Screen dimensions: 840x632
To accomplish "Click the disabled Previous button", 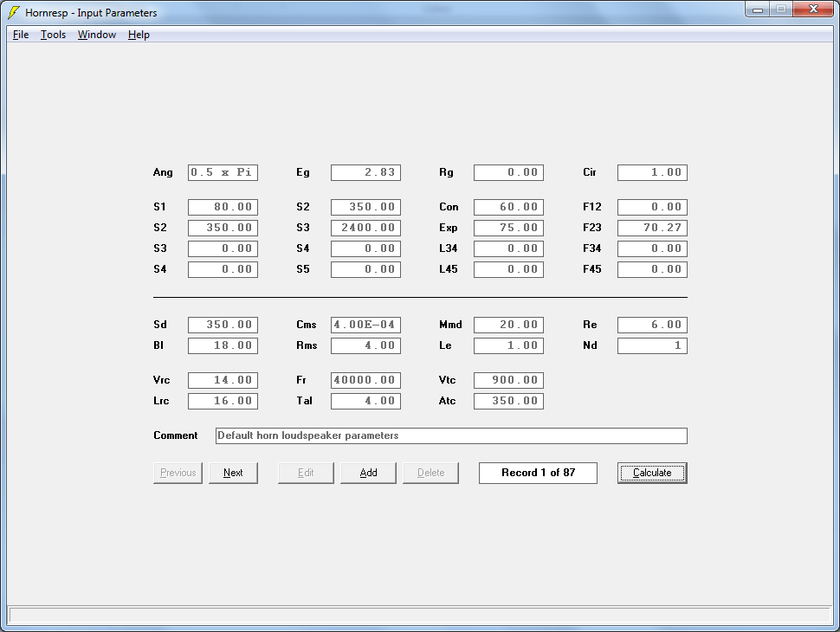I will coord(178,473).
